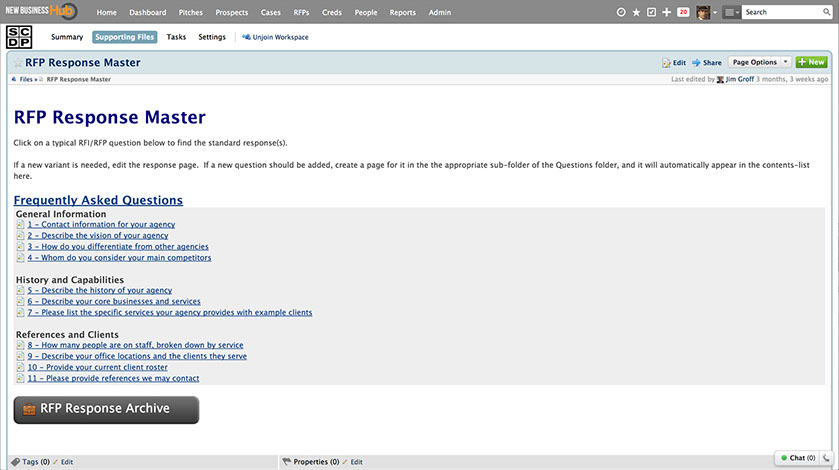Click the plus icon in the top bar
The height and width of the screenshot is (470, 839).
(666, 12)
